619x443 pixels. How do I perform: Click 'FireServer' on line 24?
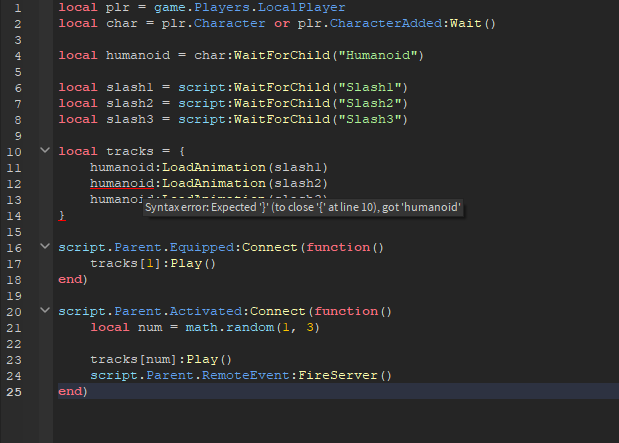[338, 375]
